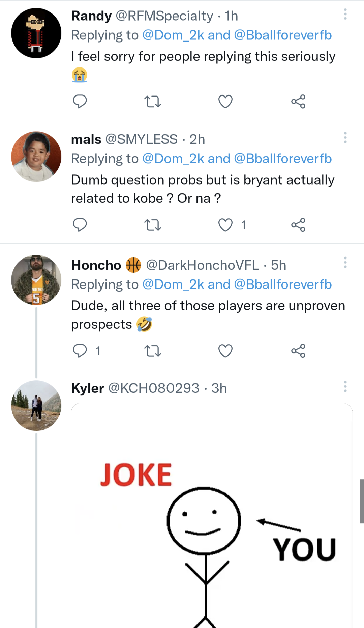Share Honcho's tweet
The height and width of the screenshot is (628, 364).
298,351
